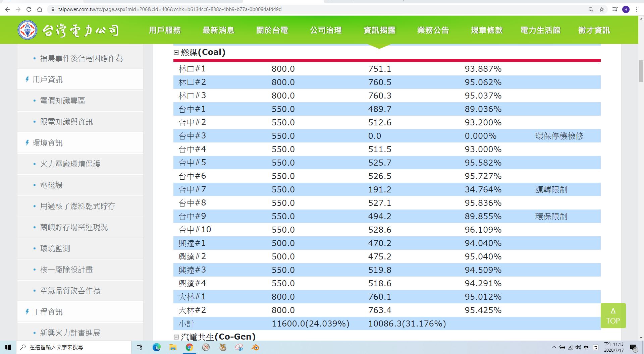
Task: Open Blender from taskbar
Action: click(255, 347)
